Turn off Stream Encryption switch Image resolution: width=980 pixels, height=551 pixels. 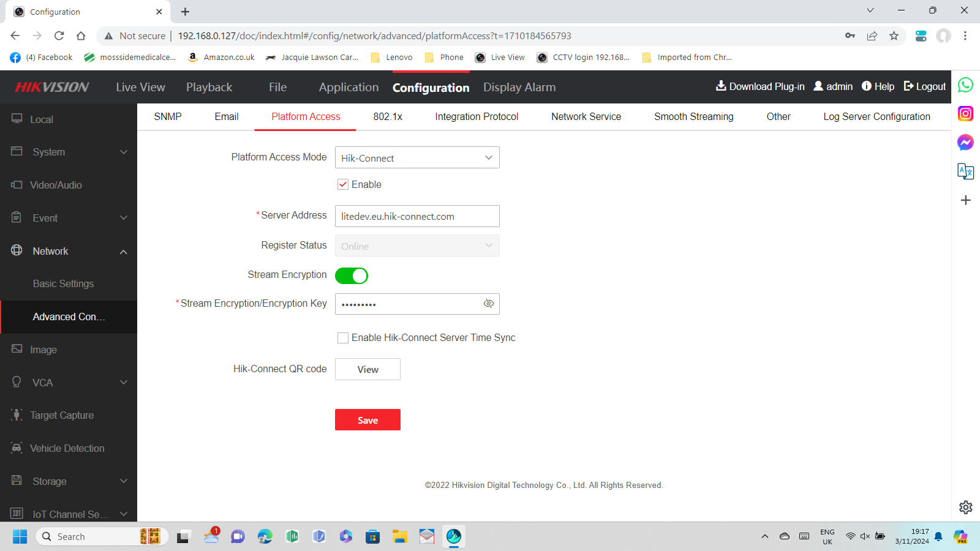pos(352,275)
